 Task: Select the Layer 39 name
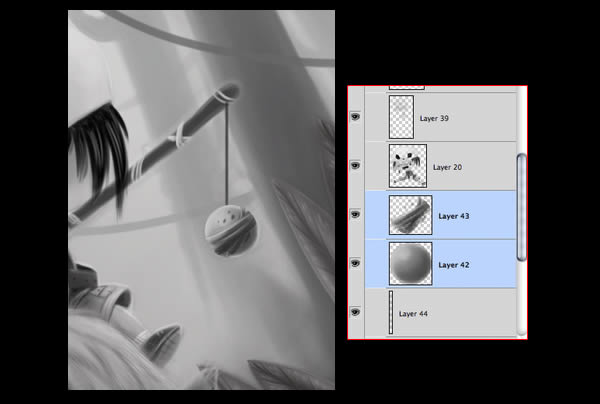pyautogui.click(x=434, y=118)
